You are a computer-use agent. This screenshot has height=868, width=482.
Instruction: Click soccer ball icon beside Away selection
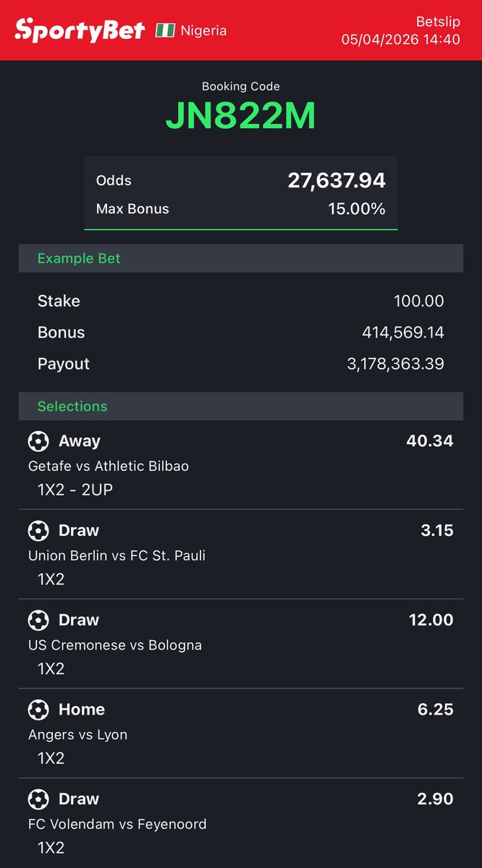tap(38, 441)
